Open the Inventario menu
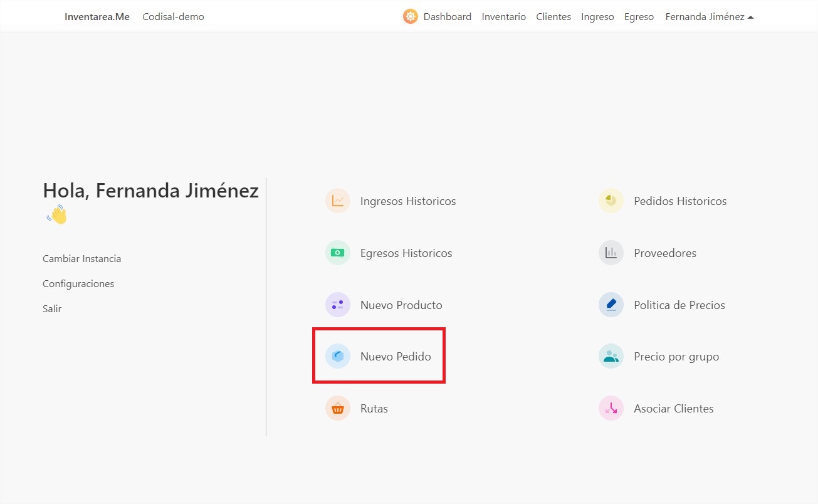Screen dimensions: 818x504 [x=503, y=16]
